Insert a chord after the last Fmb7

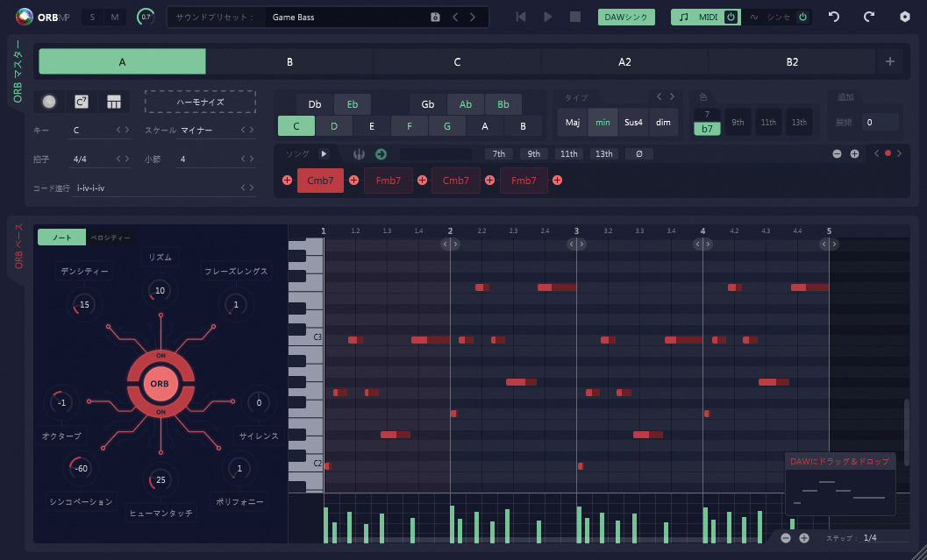pos(557,181)
